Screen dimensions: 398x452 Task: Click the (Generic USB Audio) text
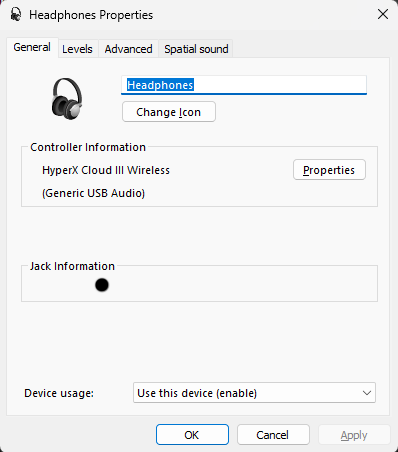[x=93, y=193]
